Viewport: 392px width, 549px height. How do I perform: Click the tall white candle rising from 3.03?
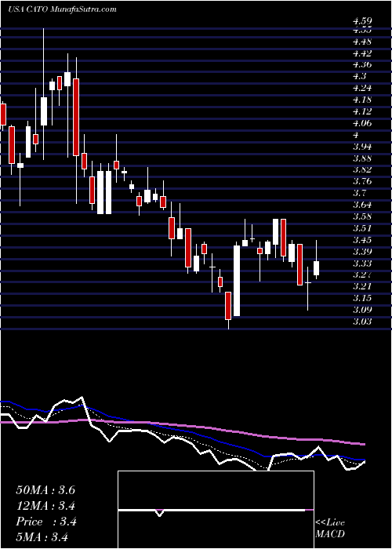pos(237,281)
